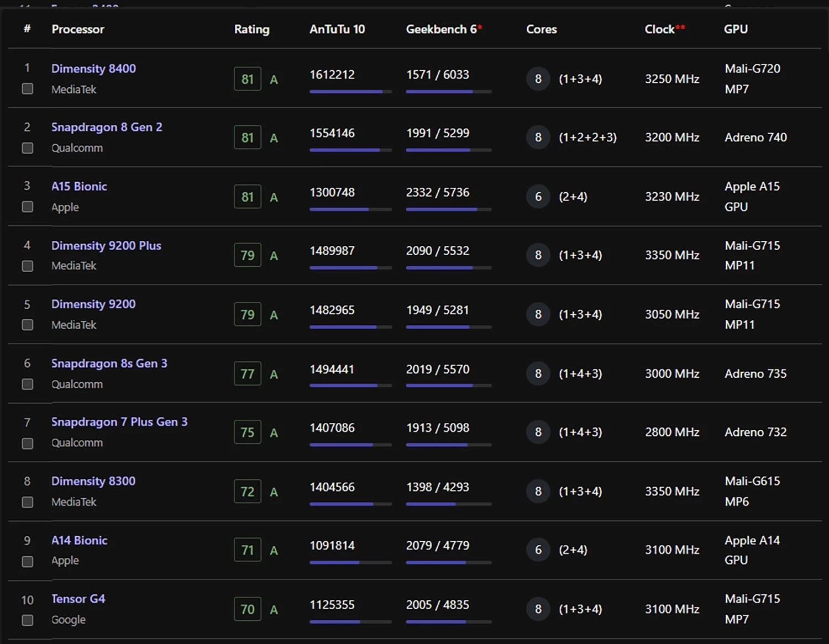
Task: Click the Adreno 732 GPU cell
Action: click(755, 432)
